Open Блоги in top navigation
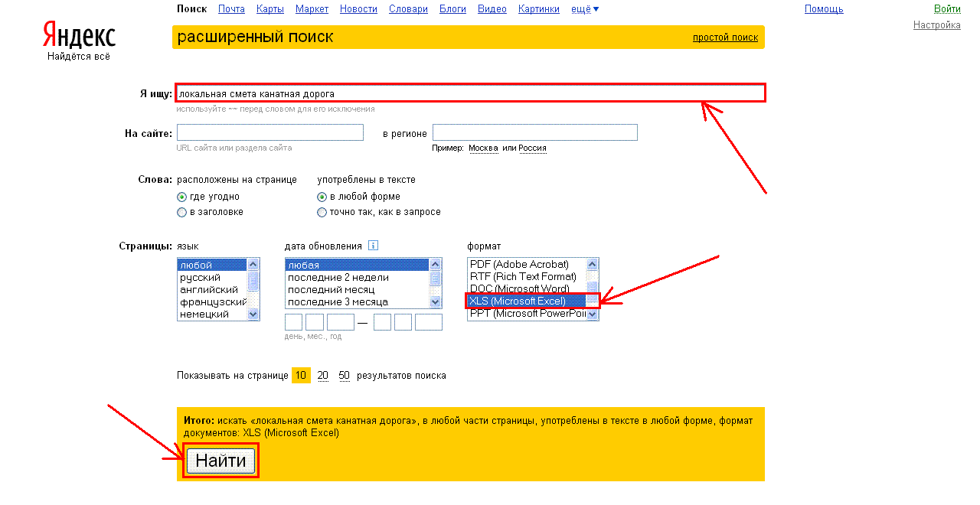This screenshot has width=980, height=505. point(452,9)
